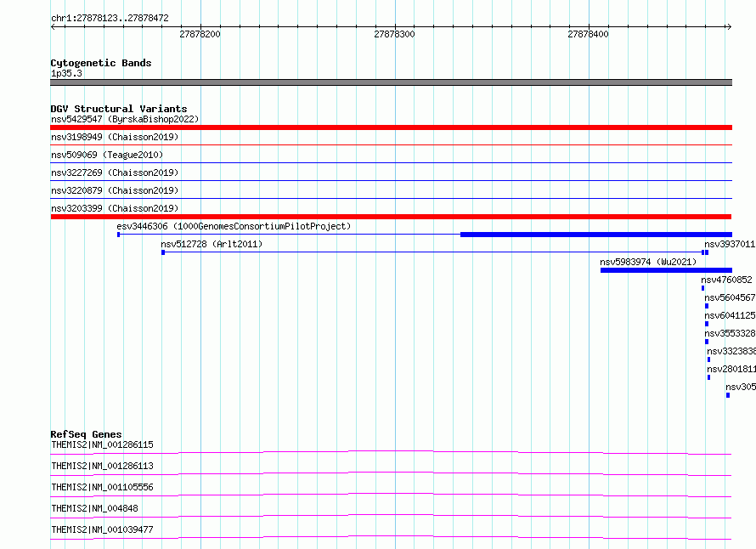The height and width of the screenshot is (549, 756).
Task: Click the thick red nsv5429547 variant bar
Action: (x=391, y=127)
